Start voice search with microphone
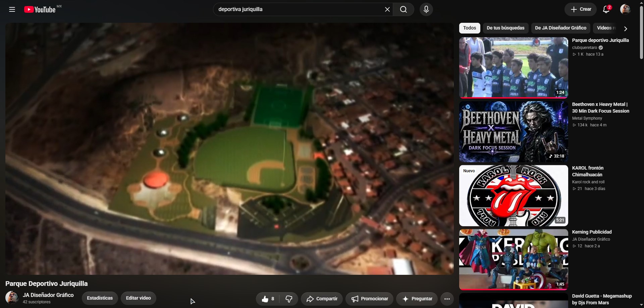This screenshot has width=644, height=308. 426,9
